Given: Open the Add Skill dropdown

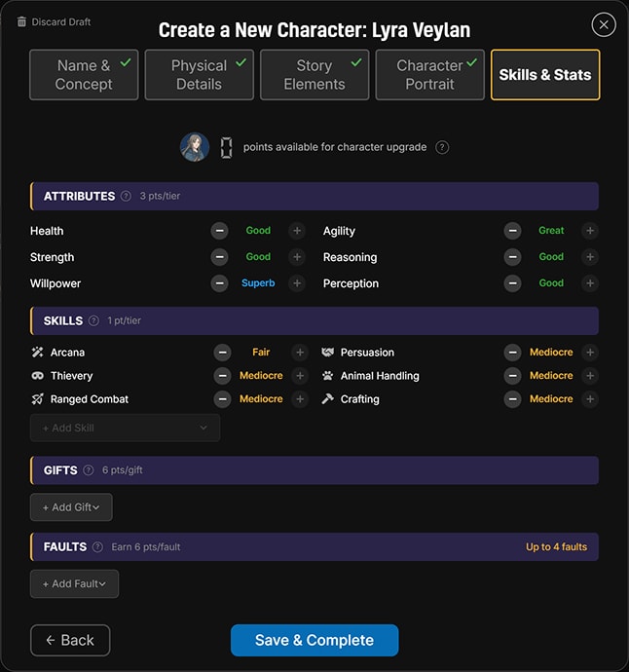Looking at the screenshot, I should [x=125, y=428].
